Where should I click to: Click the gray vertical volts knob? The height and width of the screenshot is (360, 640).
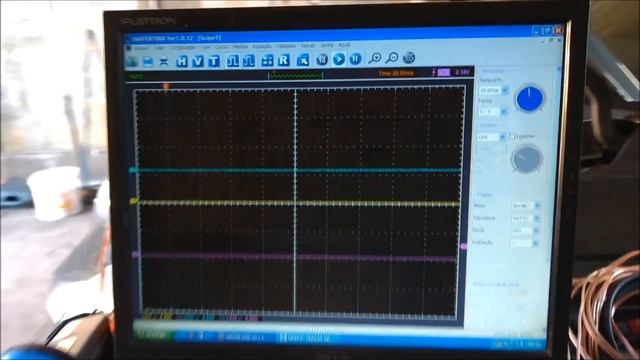point(527,160)
